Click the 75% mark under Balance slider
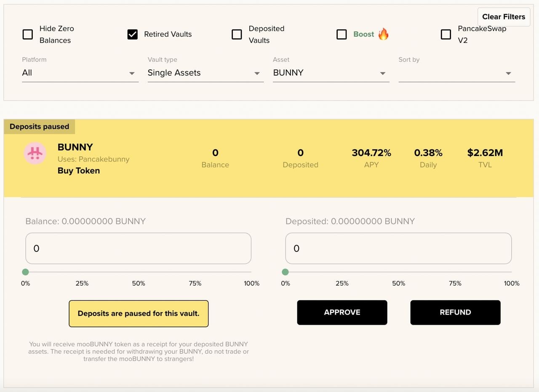 click(x=195, y=283)
